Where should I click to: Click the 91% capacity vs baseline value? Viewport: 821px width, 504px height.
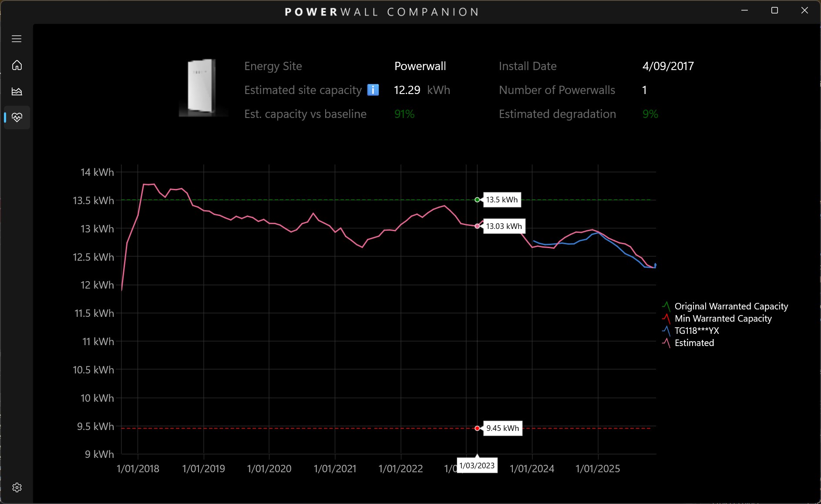(404, 114)
